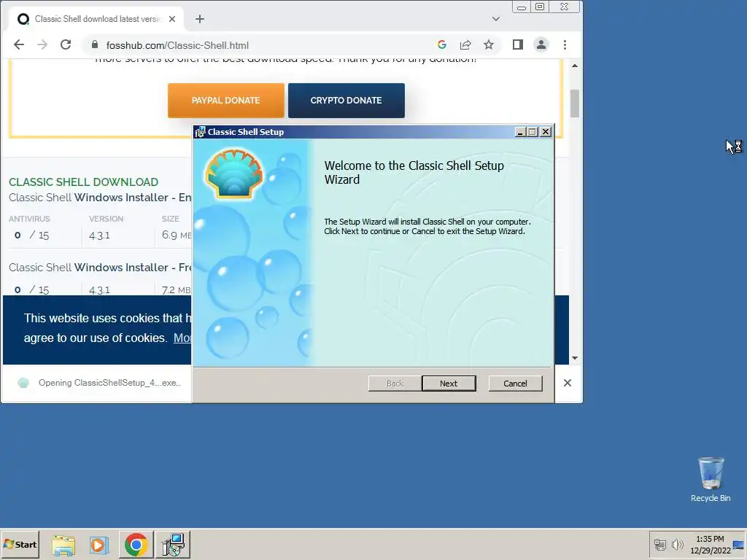Minimize the Chrome window
The width and height of the screenshot is (747, 560).
522,7
